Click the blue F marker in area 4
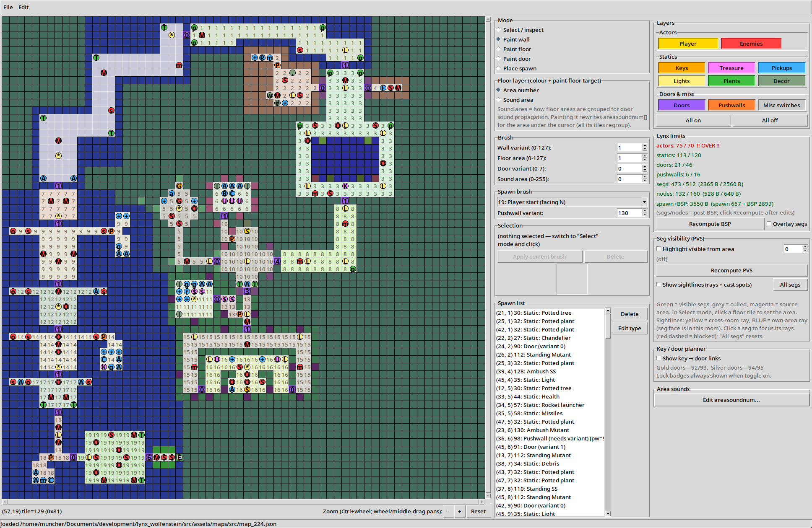 [383, 88]
